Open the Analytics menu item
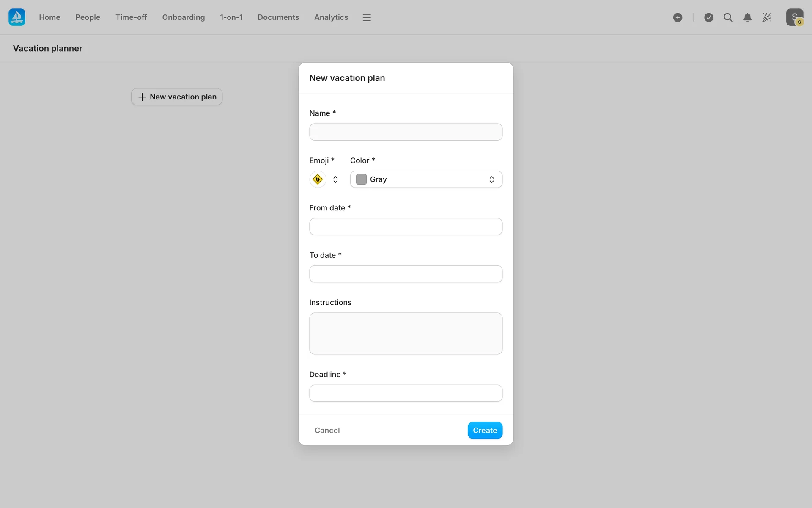The height and width of the screenshot is (508, 812). coord(331,17)
